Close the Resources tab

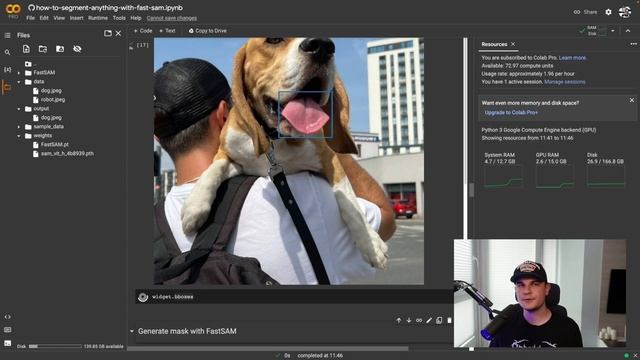513,44
